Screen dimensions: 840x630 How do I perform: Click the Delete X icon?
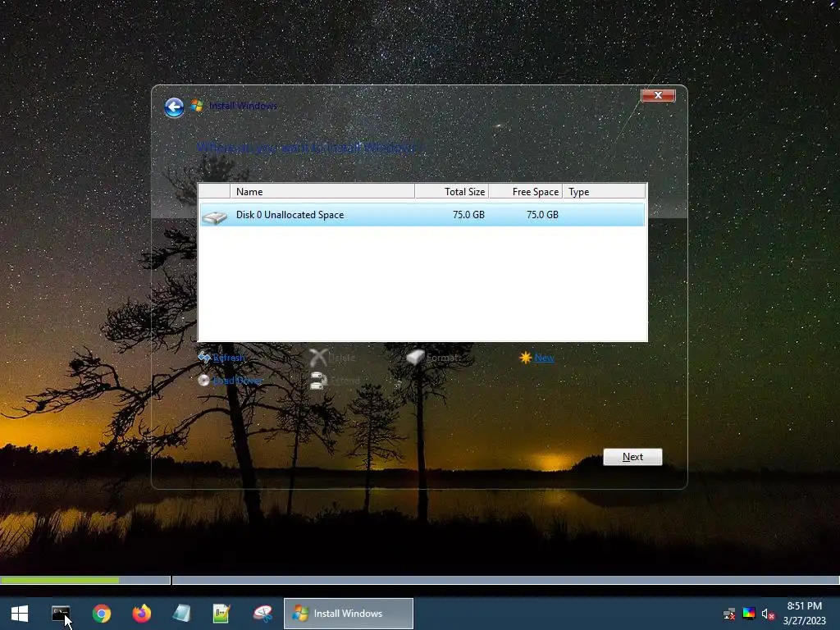tap(318, 358)
